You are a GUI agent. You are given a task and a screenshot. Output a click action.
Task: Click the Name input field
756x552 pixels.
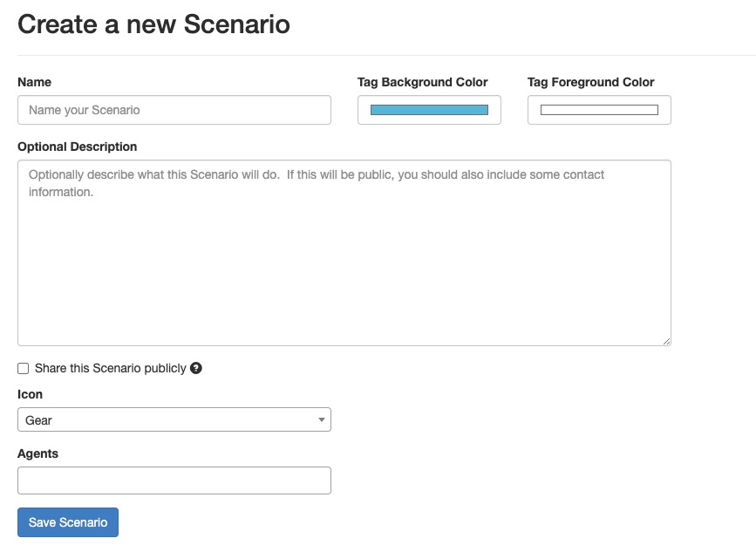[174, 109]
